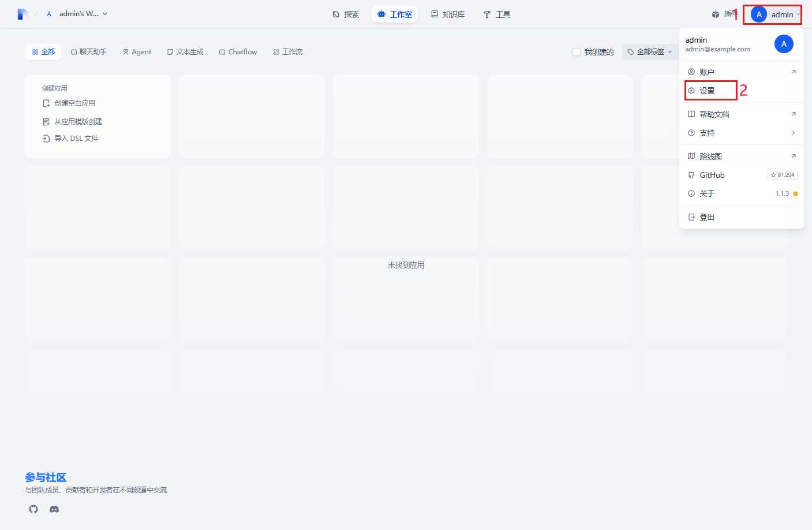Filter apps by Chatflow
The width and height of the screenshot is (812, 530).
[238, 52]
